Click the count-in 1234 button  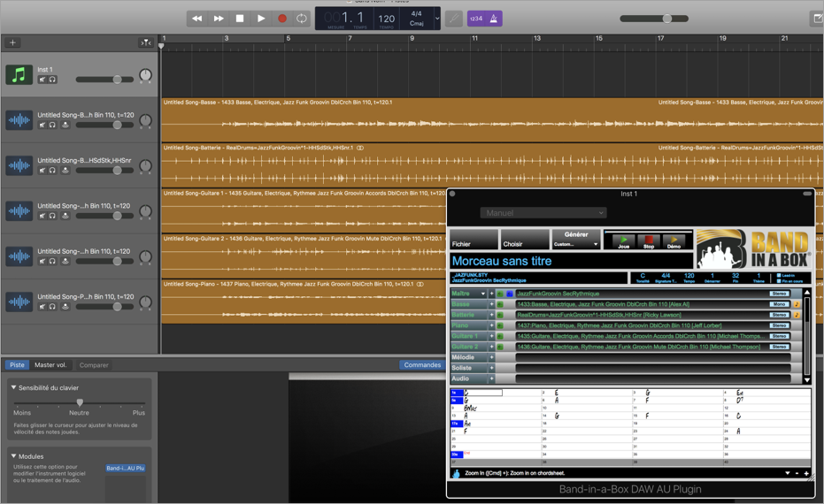point(476,19)
